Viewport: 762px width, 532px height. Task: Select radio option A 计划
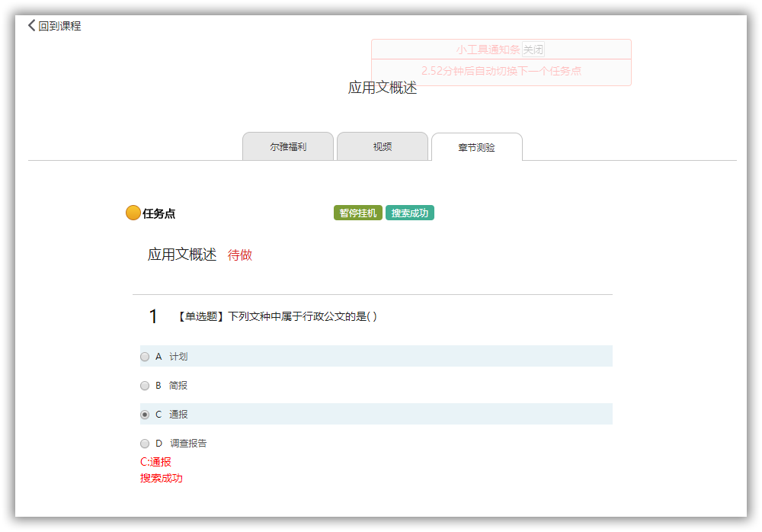[145, 357]
